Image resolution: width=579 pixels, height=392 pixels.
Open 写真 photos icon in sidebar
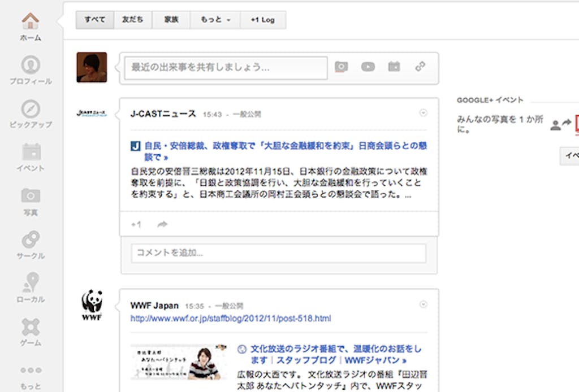click(x=31, y=196)
